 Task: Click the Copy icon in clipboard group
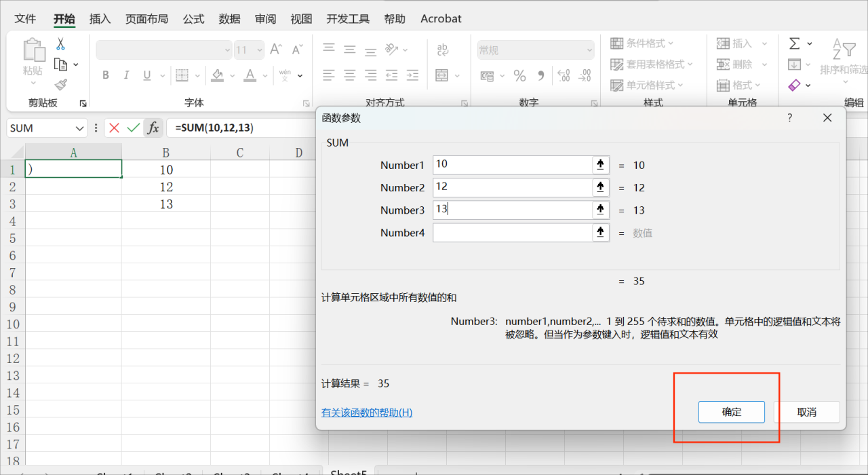pyautogui.click(x=61, y=64)
